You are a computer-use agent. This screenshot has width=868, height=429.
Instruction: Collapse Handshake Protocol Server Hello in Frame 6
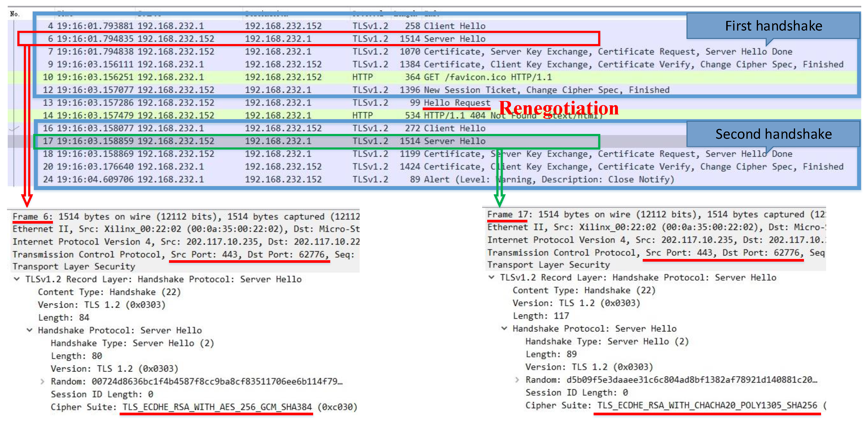click(30, 330)
